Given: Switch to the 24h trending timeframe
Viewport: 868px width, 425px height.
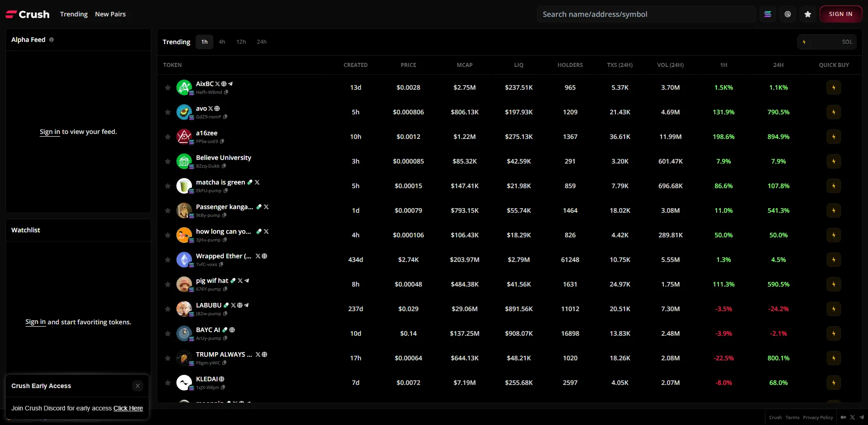Looking at the screenshot, I should click(x=262, y=42).
